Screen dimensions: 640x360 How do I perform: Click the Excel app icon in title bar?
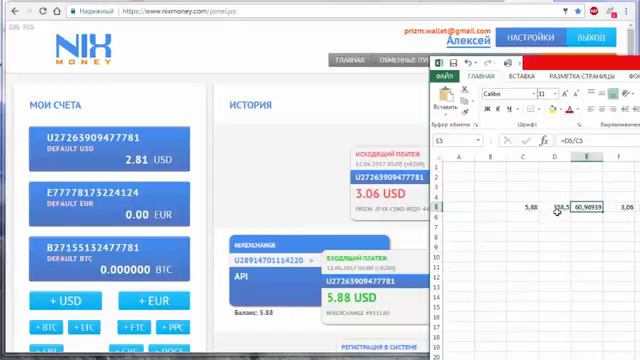coord(439,63)
